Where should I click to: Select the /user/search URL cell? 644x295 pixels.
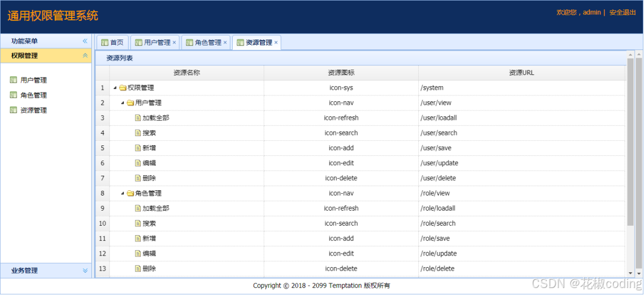(x=522, y=133)
